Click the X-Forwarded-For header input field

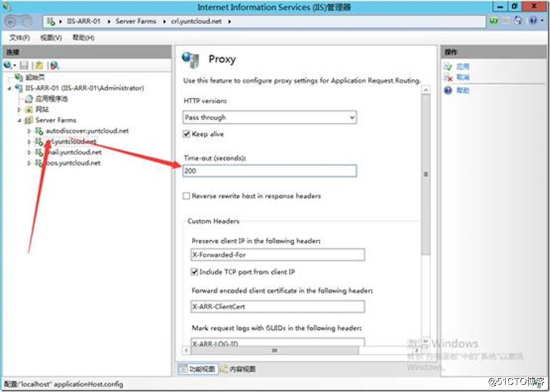pyautogui.click(x=278, y=254)
